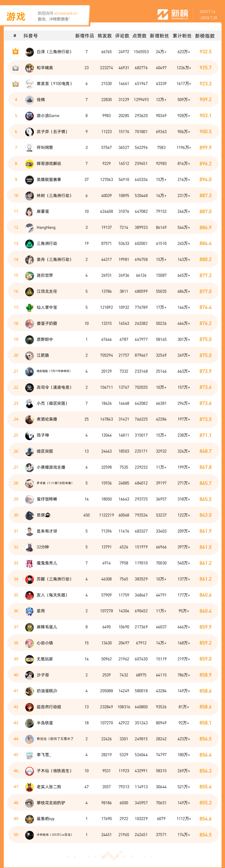Click the Newrank logo icon in header
225x868 pixels.
163,14
